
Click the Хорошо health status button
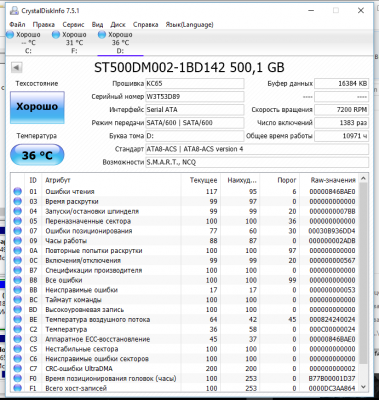tap(37, 107)
